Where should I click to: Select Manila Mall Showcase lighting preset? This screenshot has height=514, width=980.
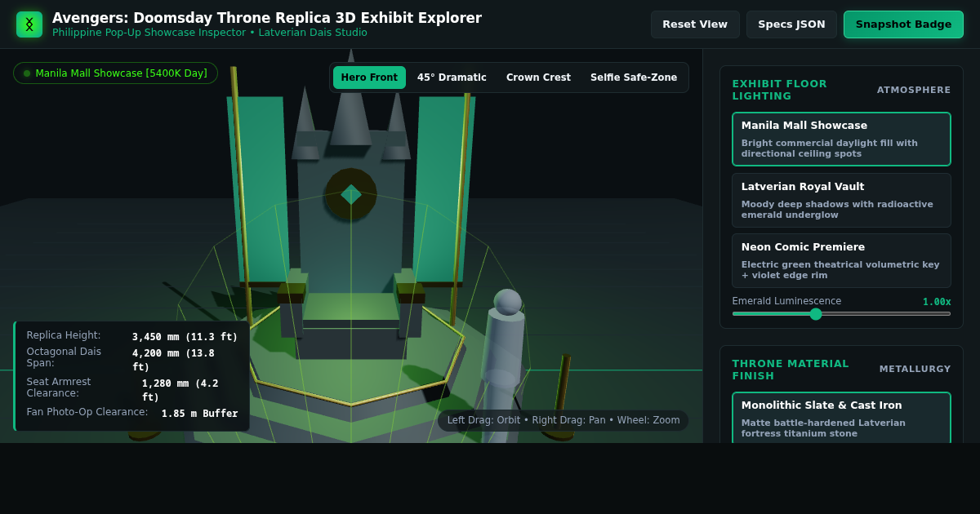[841, 140]
